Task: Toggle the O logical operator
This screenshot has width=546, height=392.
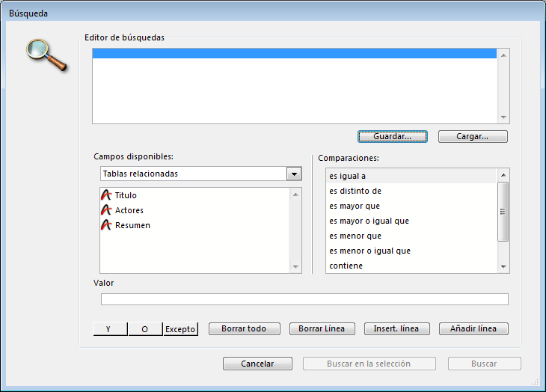Action: coord(145,329)
